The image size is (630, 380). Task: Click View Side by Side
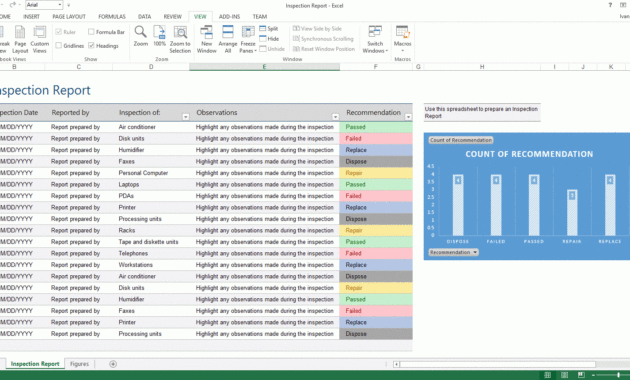coord(317,29)
